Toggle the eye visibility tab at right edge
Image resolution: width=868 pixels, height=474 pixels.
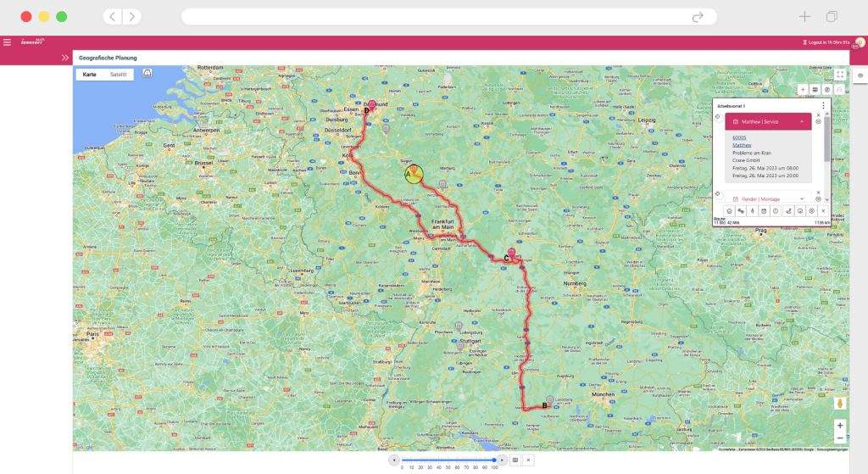click(860, 75)
